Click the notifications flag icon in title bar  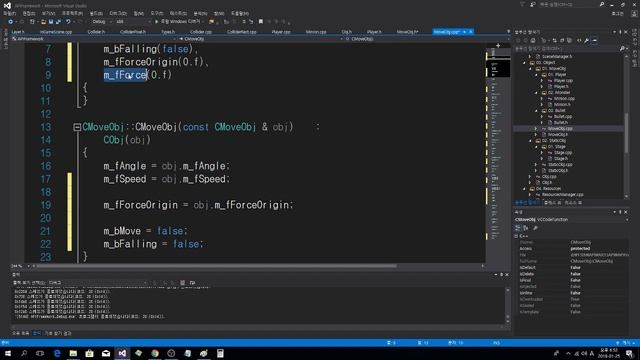(x=522, y=4)
